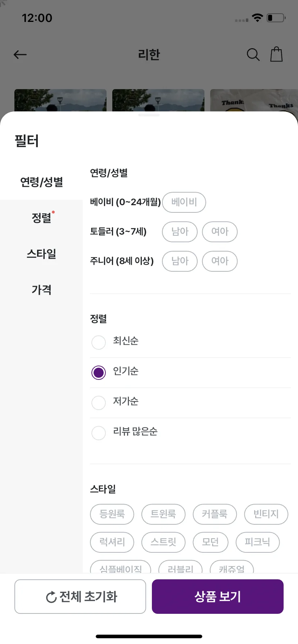
Task: Open search with magnifier icon
Action: (253, 55)
